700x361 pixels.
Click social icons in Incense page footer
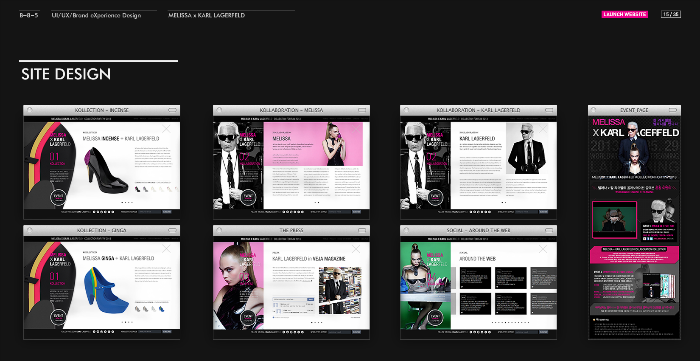coord(103,212)
